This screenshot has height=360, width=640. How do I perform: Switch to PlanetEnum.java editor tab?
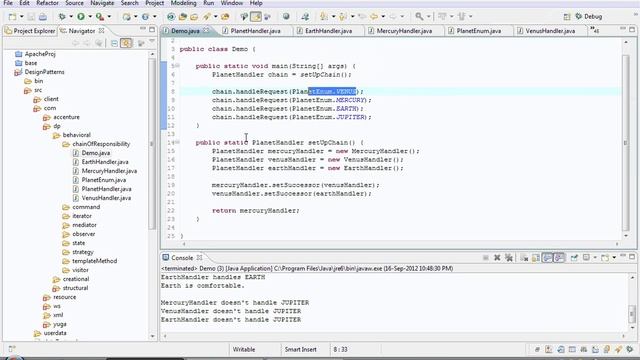pyautogui.click(x=478, y=31)
